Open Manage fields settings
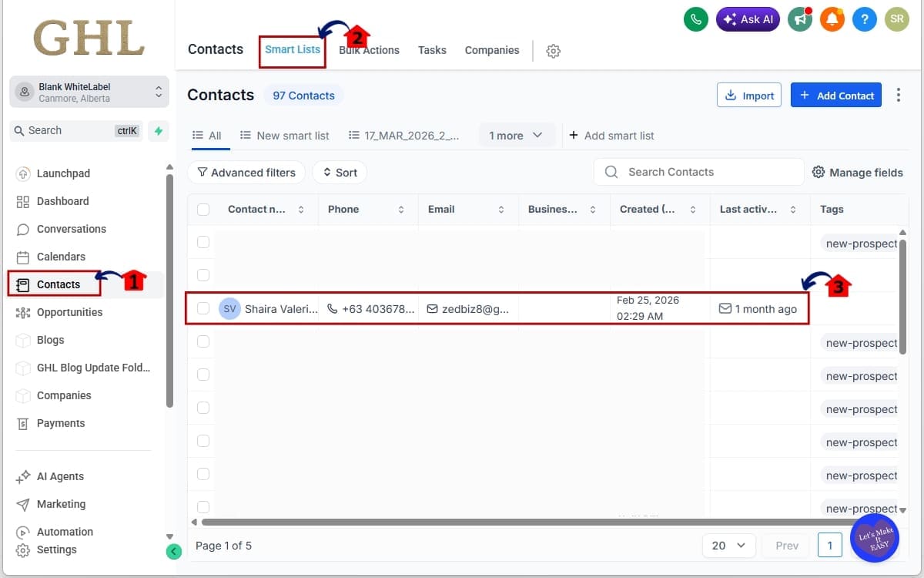The image size is (924, 578). pyautogui.click(x=857, y=172)
